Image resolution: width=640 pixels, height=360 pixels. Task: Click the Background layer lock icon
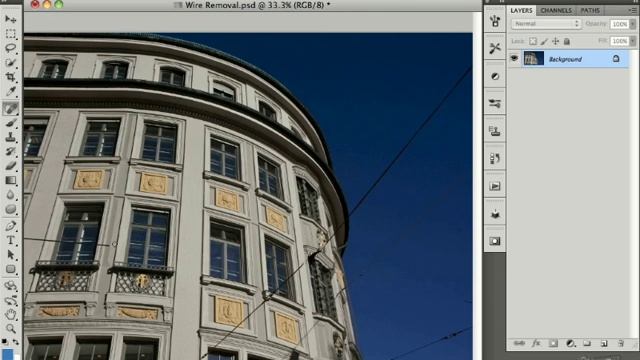coord(616,59)
